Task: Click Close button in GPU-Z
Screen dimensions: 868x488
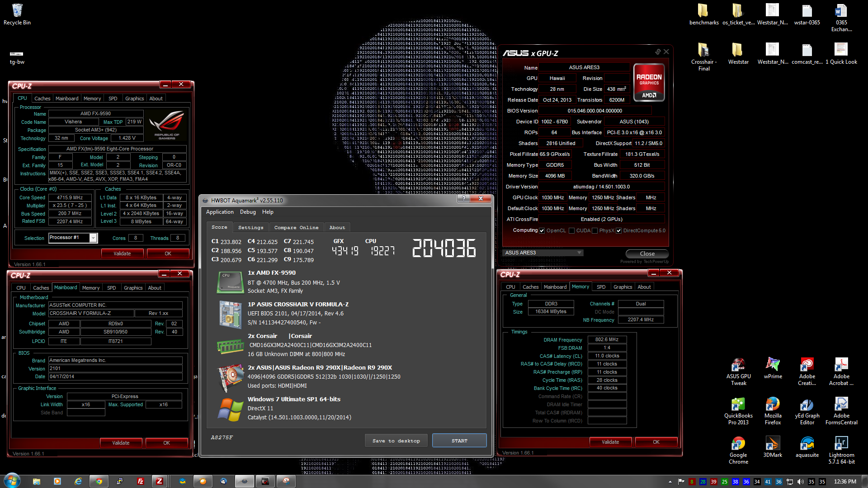Action: 647,253
